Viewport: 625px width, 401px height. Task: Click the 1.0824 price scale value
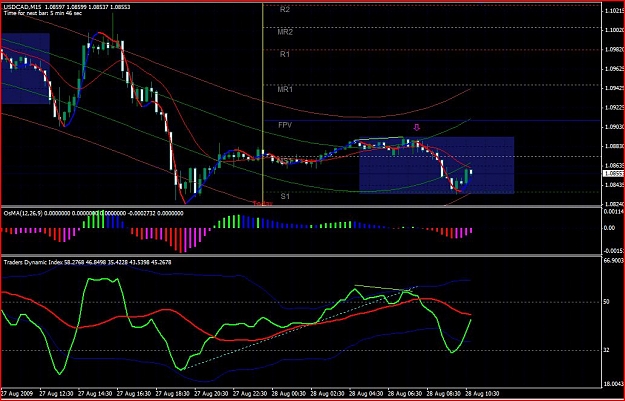(x=614, y=204)
